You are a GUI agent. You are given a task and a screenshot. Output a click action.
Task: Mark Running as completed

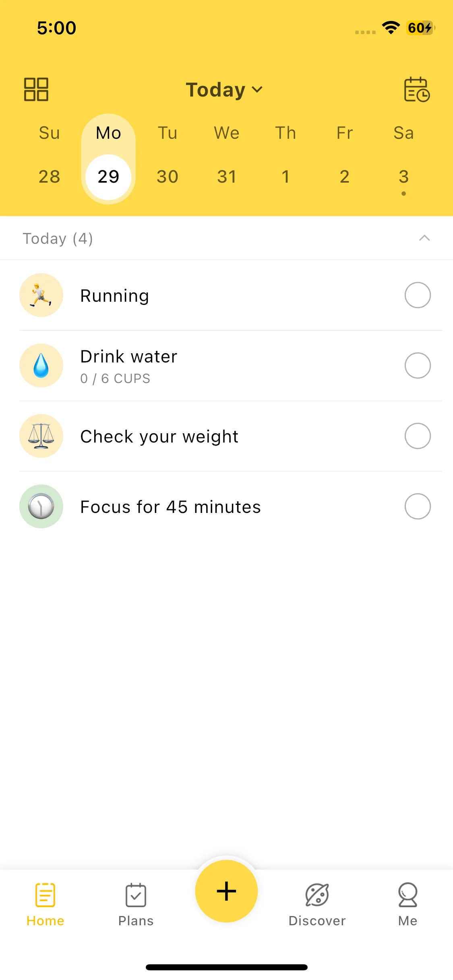click(418, 295)
